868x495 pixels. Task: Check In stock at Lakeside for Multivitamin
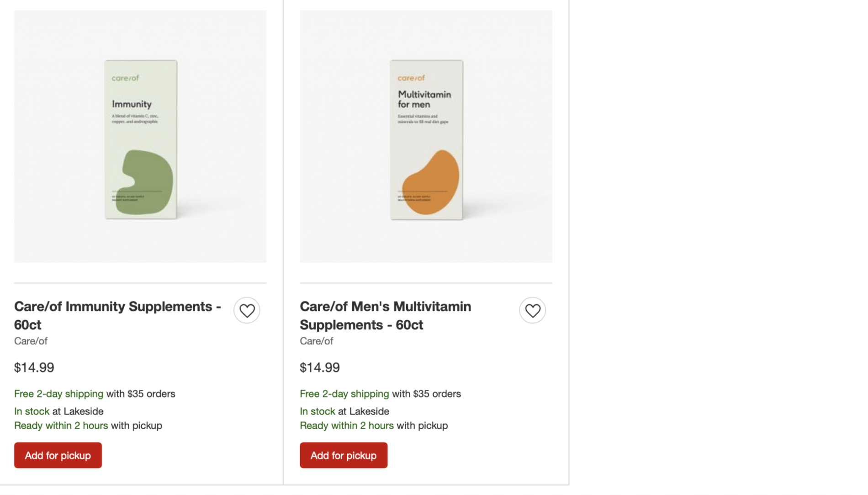[317, 411]
